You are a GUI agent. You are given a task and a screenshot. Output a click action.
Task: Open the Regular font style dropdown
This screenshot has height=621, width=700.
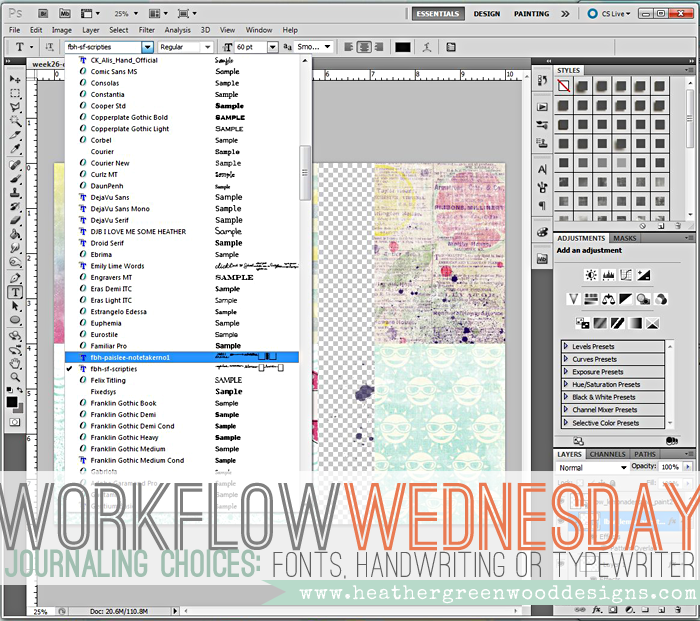pyautogui.click(x=207, y=47)
